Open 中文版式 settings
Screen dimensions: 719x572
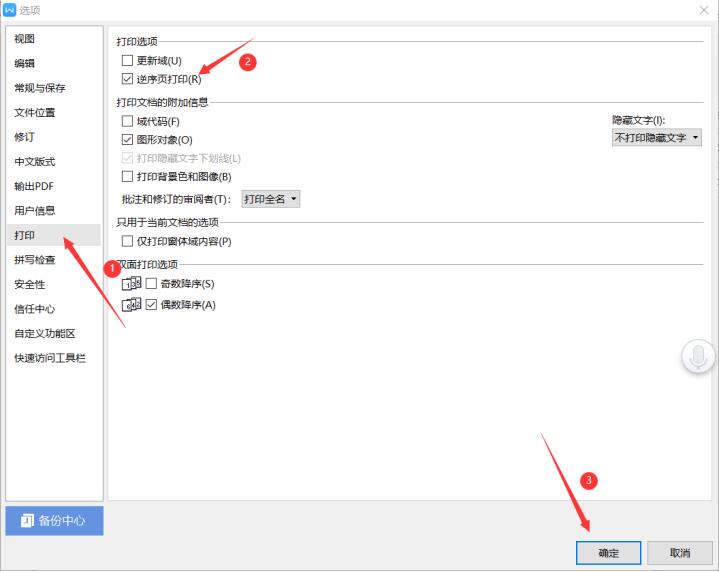tap(54, 161)
